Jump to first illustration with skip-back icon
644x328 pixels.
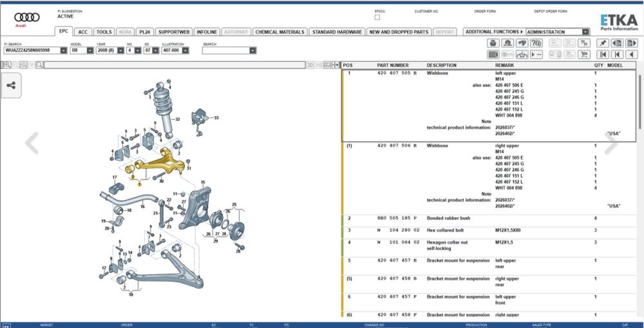tap(603, 55)
